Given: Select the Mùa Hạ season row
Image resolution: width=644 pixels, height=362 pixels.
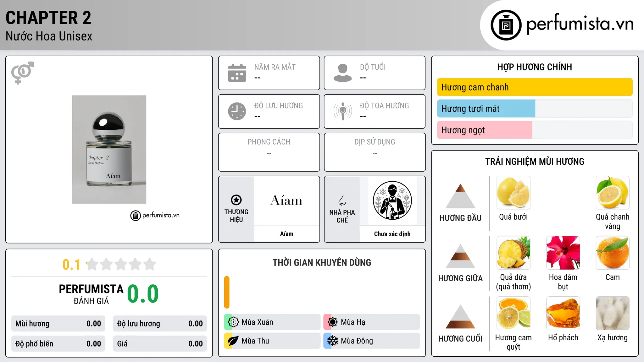Looking at the screenshot, I should pyautogui.click(x=372, y=322).
